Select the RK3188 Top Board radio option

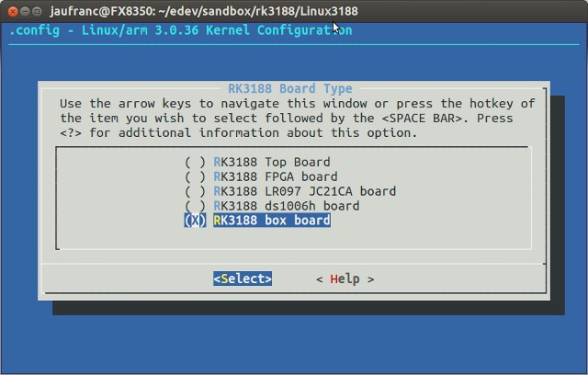click(195, 162)
